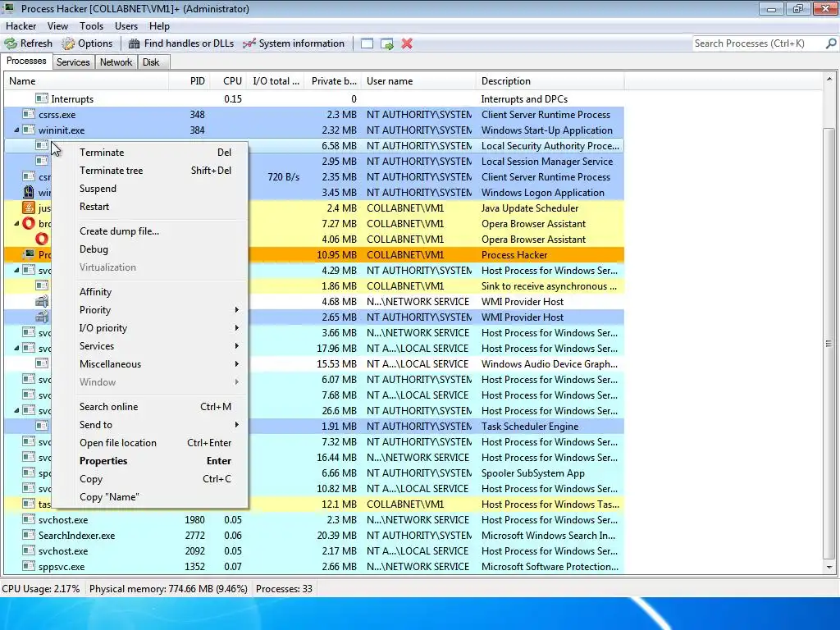This screenshot has width=840, height=630.
Task: Sort by Private bytes column header
Action: (x=332, y=81)
